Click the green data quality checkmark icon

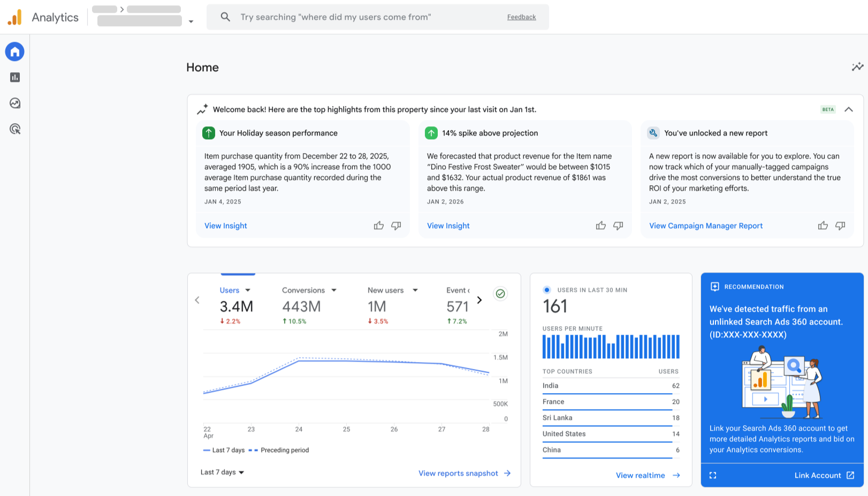tap(500, 294)
